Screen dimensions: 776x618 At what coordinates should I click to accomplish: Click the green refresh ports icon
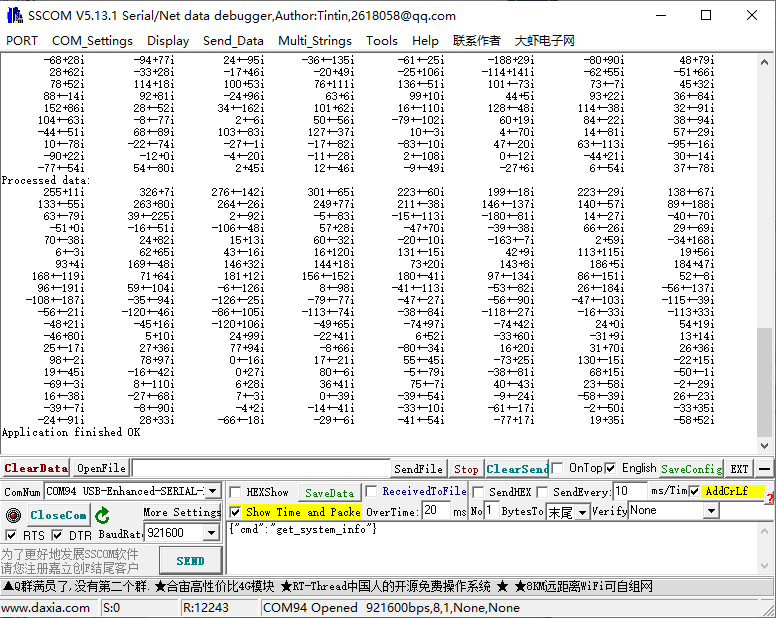[x=103, y=515]
